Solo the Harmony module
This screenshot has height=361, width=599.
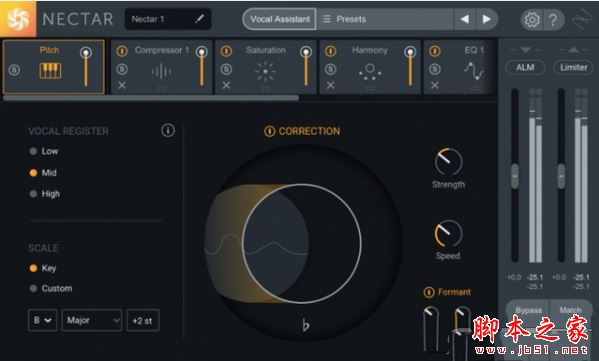[330, 70]
